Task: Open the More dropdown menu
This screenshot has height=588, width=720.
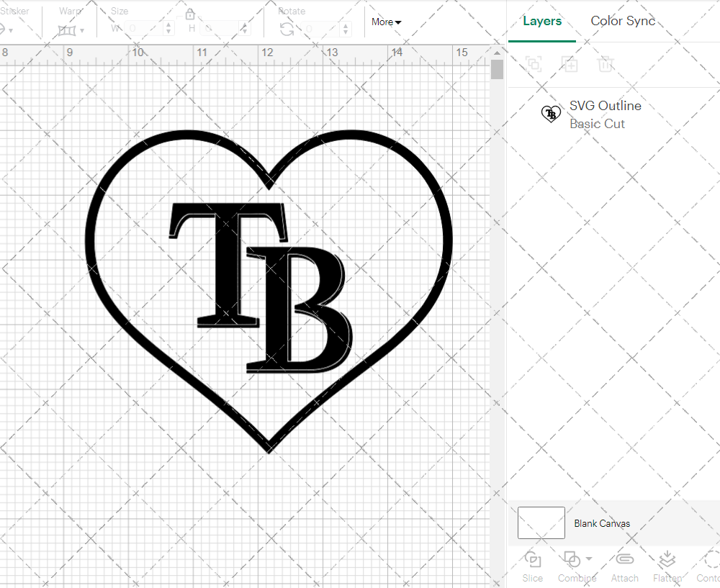Action: pos(387,22)
